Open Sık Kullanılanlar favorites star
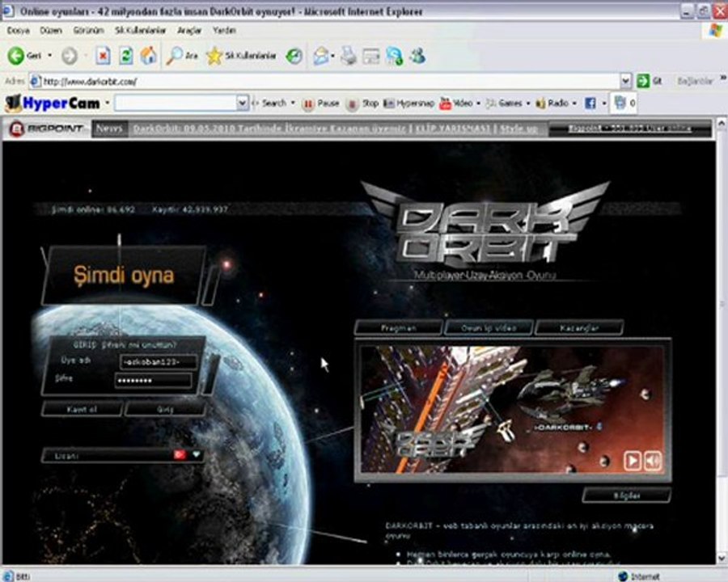This screenshot has width=728, height=582. pyautogui.click(x=241, y=56)
